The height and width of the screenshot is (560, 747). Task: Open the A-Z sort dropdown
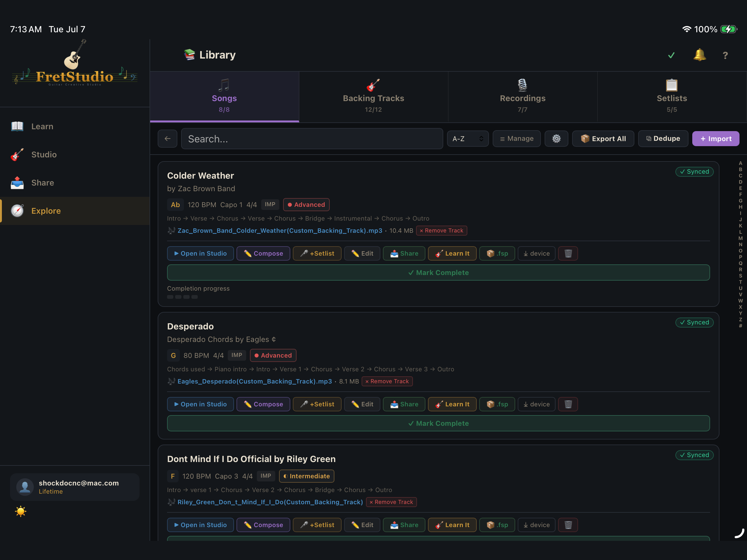468,138
